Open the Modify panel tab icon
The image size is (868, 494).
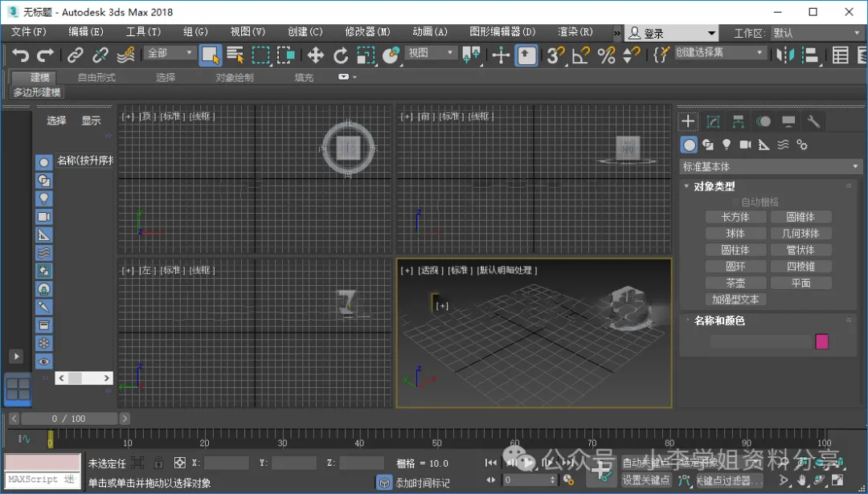coord(713,121)
